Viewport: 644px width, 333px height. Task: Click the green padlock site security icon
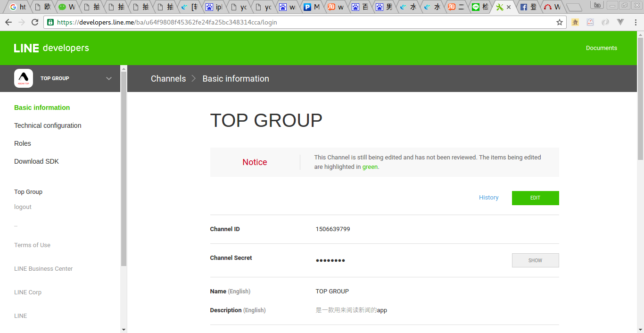click(50, 22)
